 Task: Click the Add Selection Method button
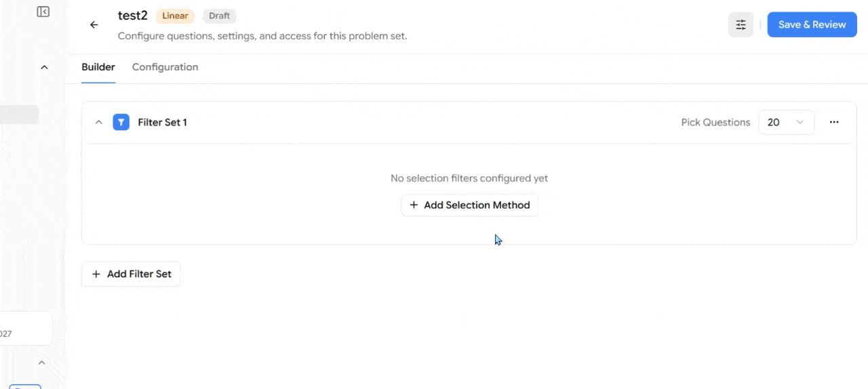(469, 205)
